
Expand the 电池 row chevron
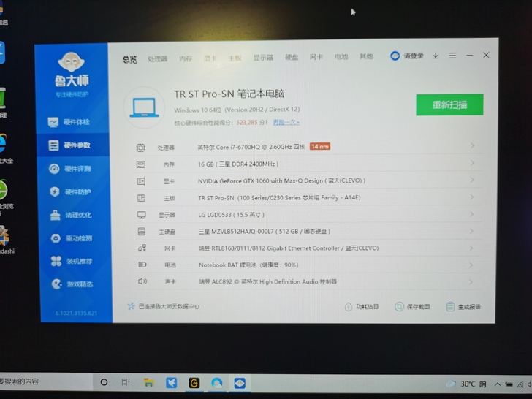point(471,265)
